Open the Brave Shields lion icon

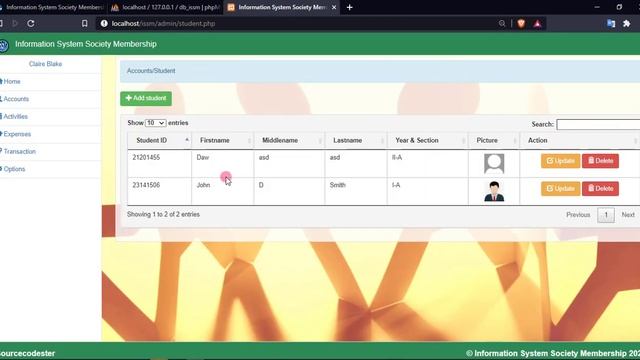pyautogui.click(x=521, y=24)
